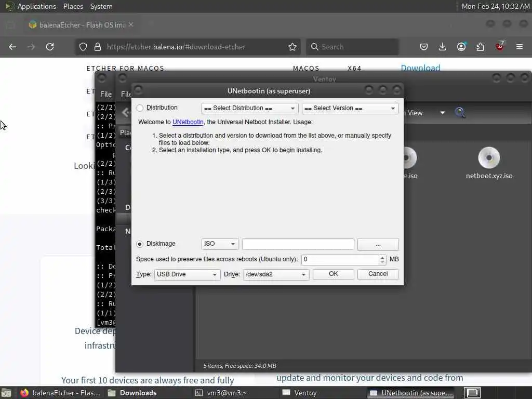Image resolution: width=532 pixels, height=399 pixels.
Task: Click the MB spinner arrows
Action: (382, 260)
